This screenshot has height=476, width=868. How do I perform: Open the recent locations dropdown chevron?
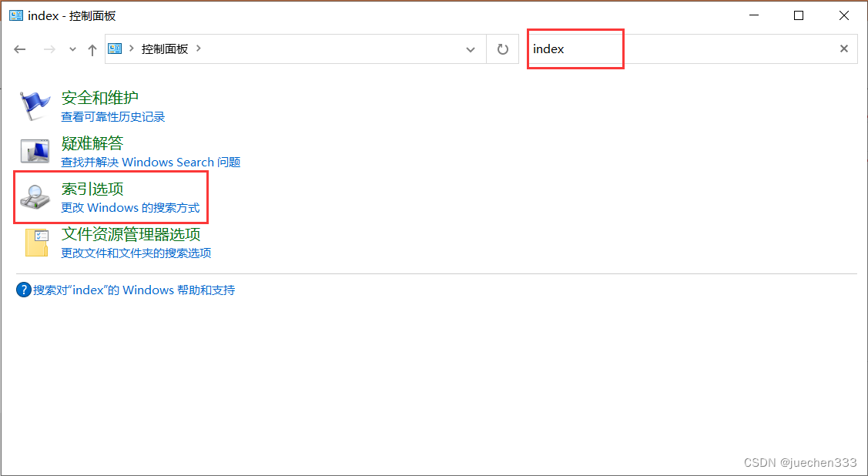[72, 49]
